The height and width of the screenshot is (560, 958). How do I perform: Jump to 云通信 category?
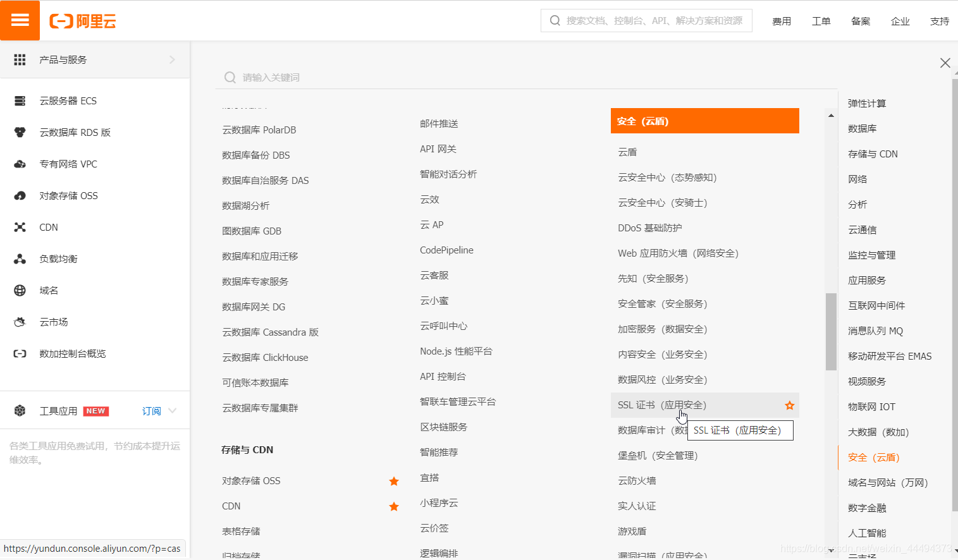coord(863,230)
